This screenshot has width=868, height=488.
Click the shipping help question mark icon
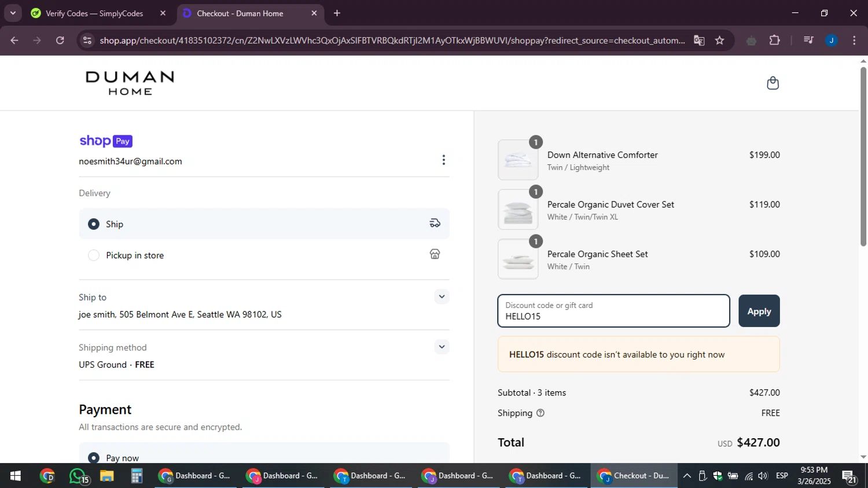tap(540, 413)
